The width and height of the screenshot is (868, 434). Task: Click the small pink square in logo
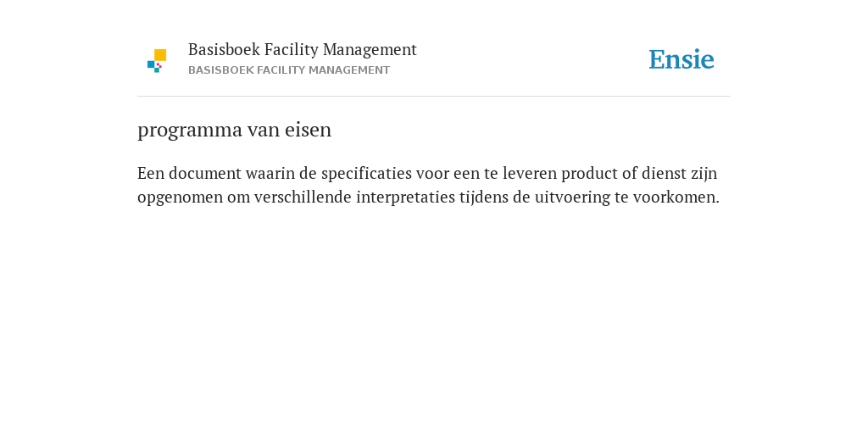[159, 65]
